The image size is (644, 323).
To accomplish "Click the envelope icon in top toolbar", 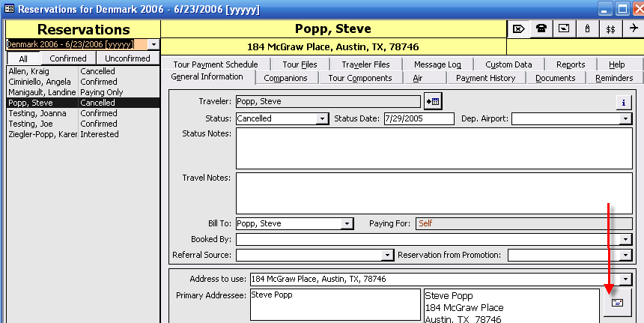I will [x=517, y=28].
